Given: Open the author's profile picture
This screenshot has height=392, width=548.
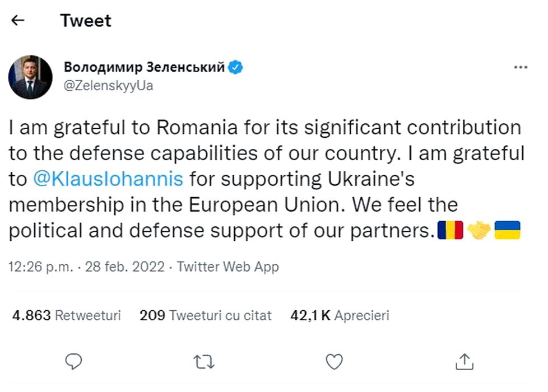Looking at the screenshot, I should point(31,77).
